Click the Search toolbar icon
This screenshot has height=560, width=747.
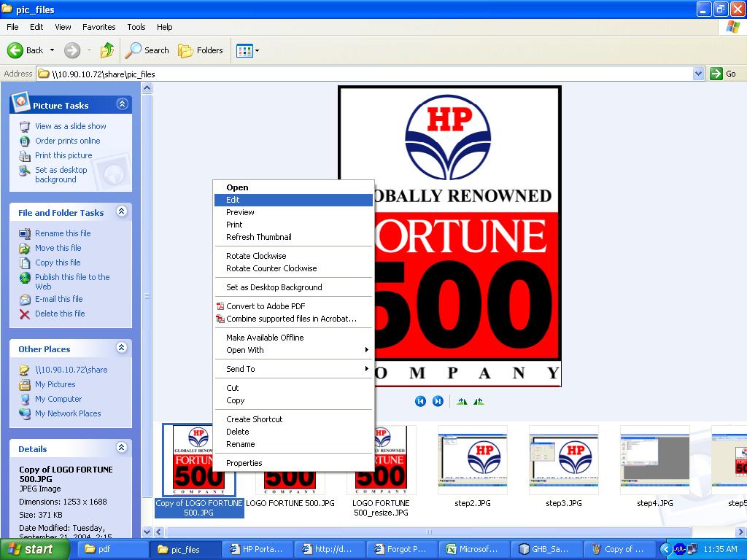point(147,50)
